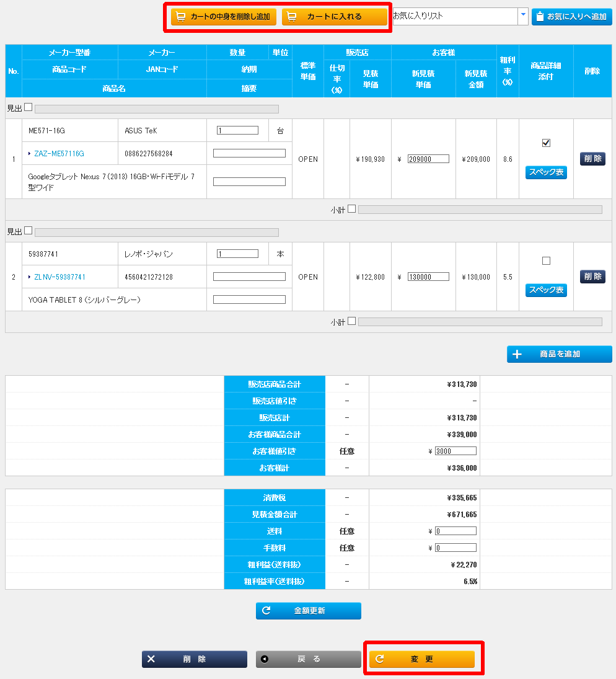Open スペック表 for YOGA TABLET 8
The height and width of the screenshot is (679, 616).
click(546, 290)
